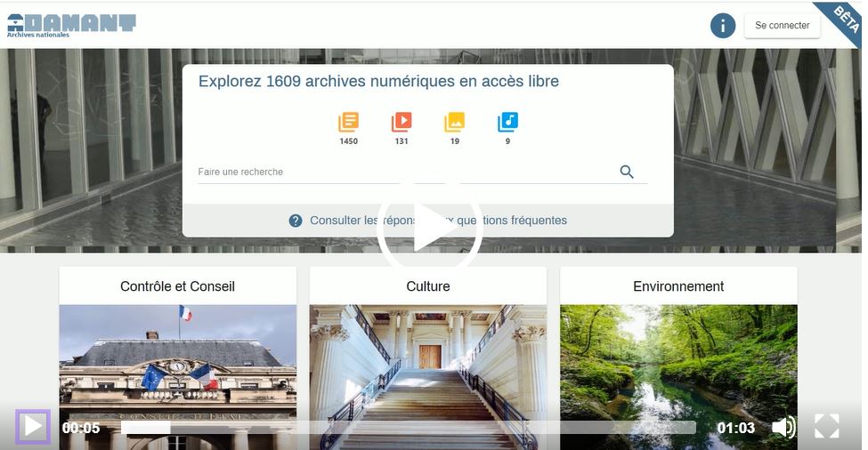
Task: Filter by image archives icon (19)
Action: click(455, 122)
